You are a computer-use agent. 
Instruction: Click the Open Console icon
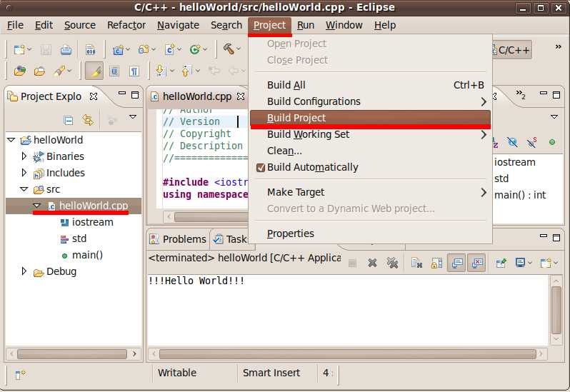pos(545,262)
